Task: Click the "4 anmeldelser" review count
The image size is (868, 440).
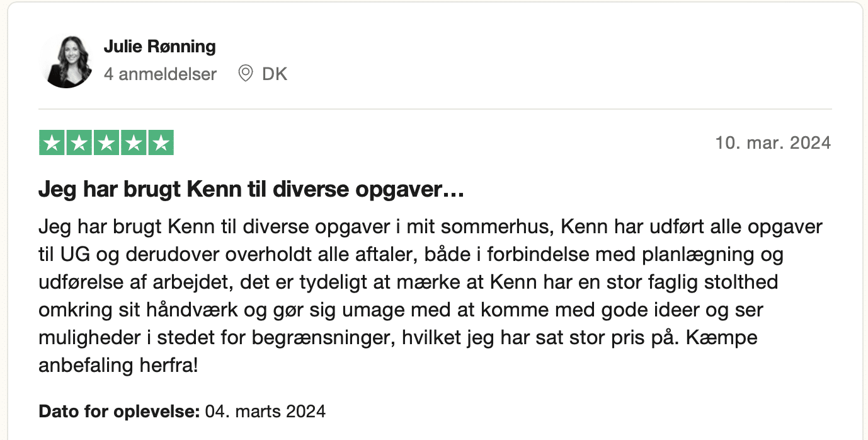Action: [x=160, y=74]
